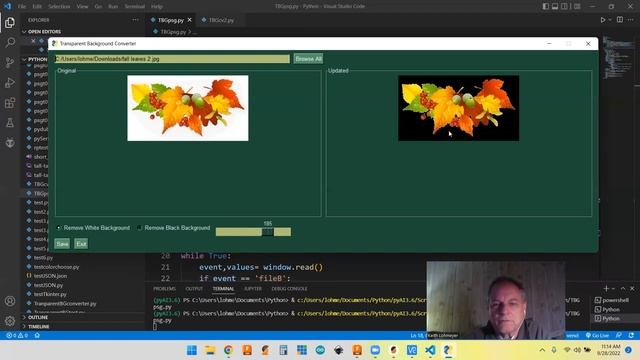Image resolution: width=640 pixels, height=360 pixels.
Task: Switch to the Problems panel tab
Action: click(x=164, y=289)
